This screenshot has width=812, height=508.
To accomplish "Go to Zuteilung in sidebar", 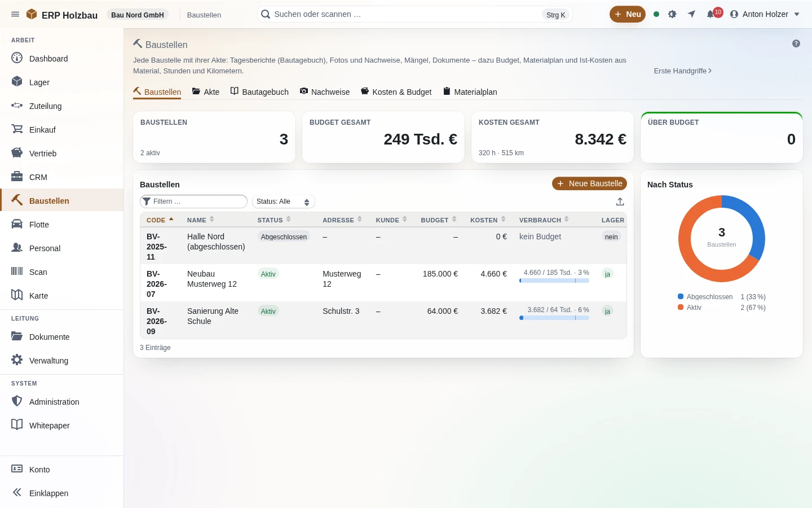I will [x=62, y=106].
